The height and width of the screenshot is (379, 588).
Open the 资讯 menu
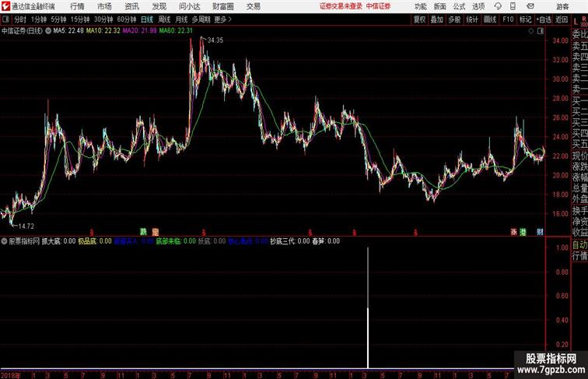(x=131, y=6)
